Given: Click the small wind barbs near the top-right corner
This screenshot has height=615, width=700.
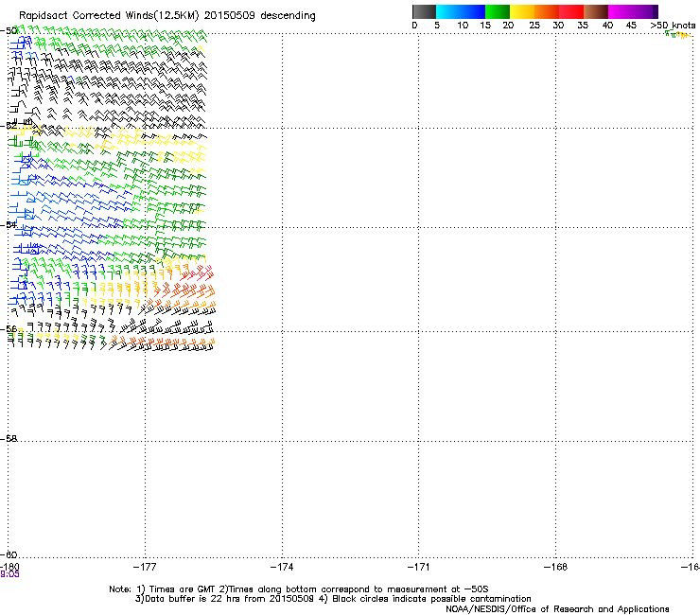Looking at the screenshot, I should tap(678, 34).
